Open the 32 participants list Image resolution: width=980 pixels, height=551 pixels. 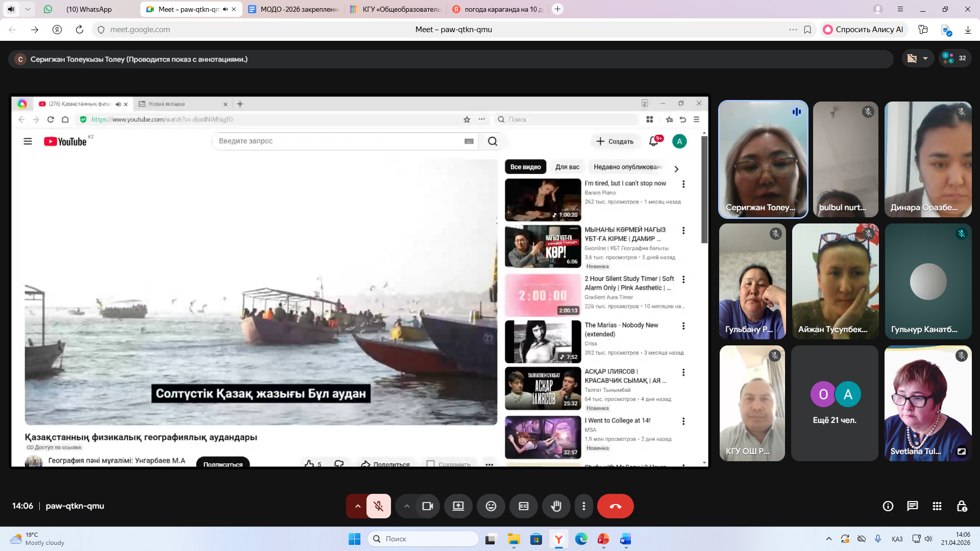coord(955,58)
